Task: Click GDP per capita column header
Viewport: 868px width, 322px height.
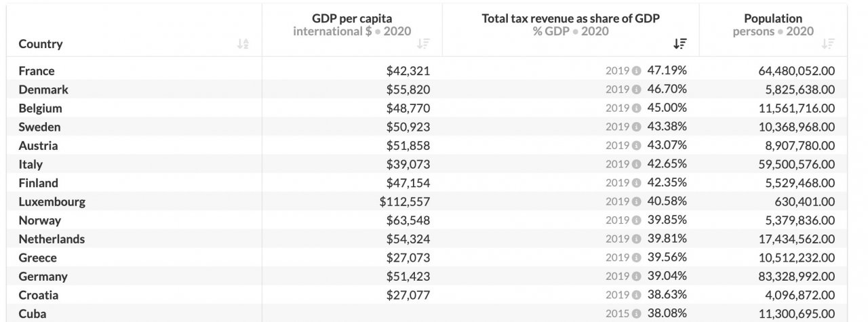Action: pos(351,18)
